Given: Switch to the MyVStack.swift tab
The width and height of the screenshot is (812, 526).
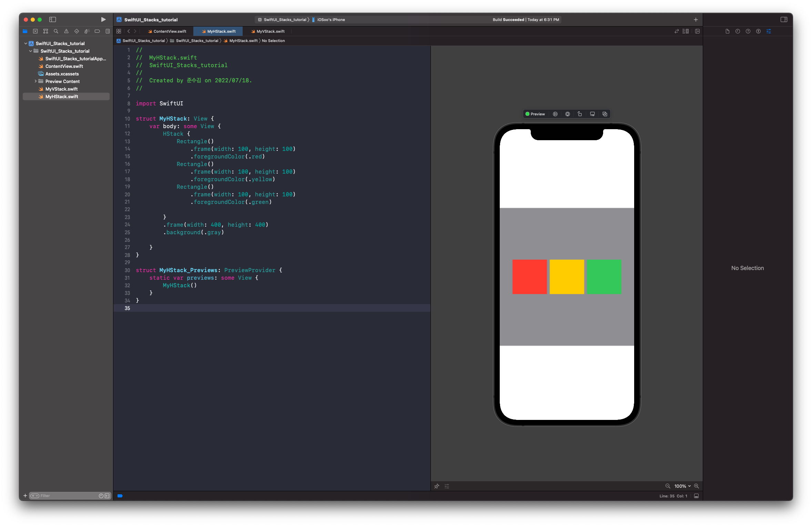Looking at the screenshot, I should (x=270, y=31).
